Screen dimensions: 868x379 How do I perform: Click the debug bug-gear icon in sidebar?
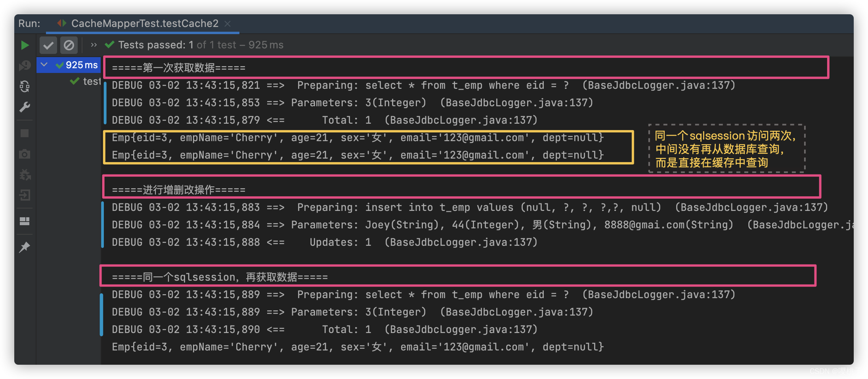click(25, 174)
